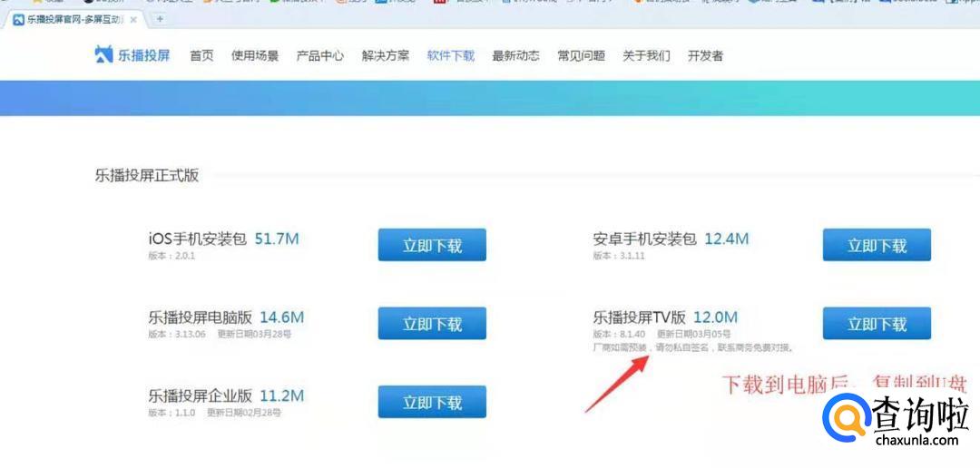Open the 常见问题 nav item
Image resolution: width=980 pixels, height=468 pixels.
582,55
